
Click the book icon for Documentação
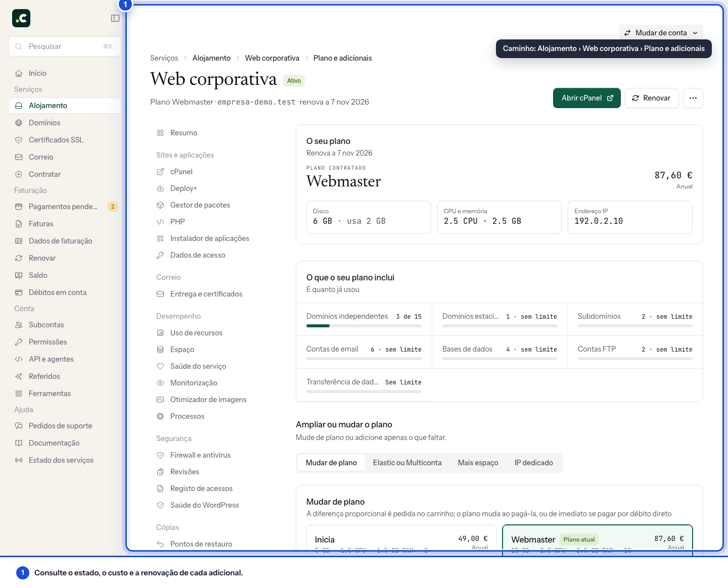pos(19,443)
